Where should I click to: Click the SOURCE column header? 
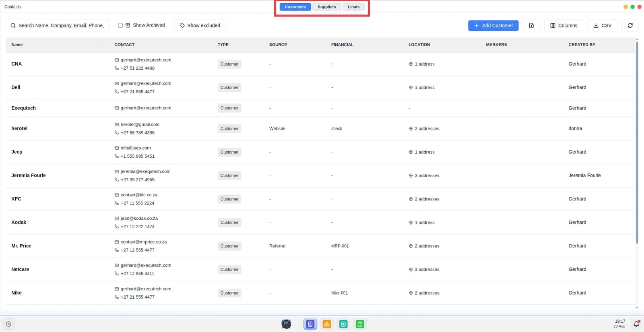pyautogui.click(x=278, y=45)
